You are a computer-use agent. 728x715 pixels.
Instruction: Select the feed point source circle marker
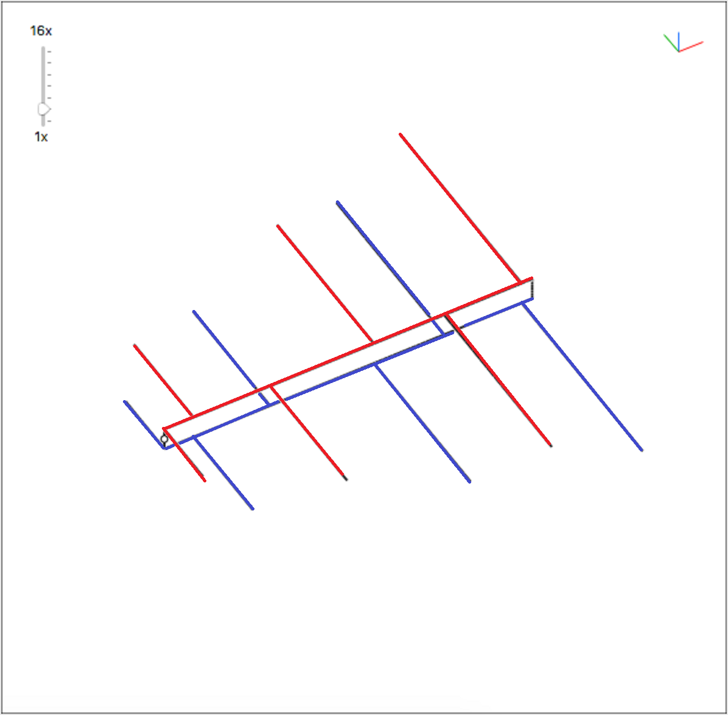164,439
